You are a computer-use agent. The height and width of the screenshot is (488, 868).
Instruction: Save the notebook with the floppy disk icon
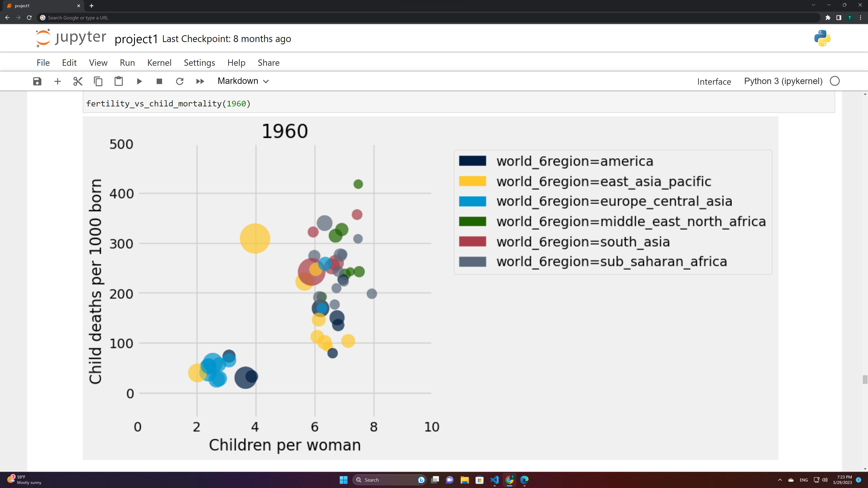click(37, 81)
